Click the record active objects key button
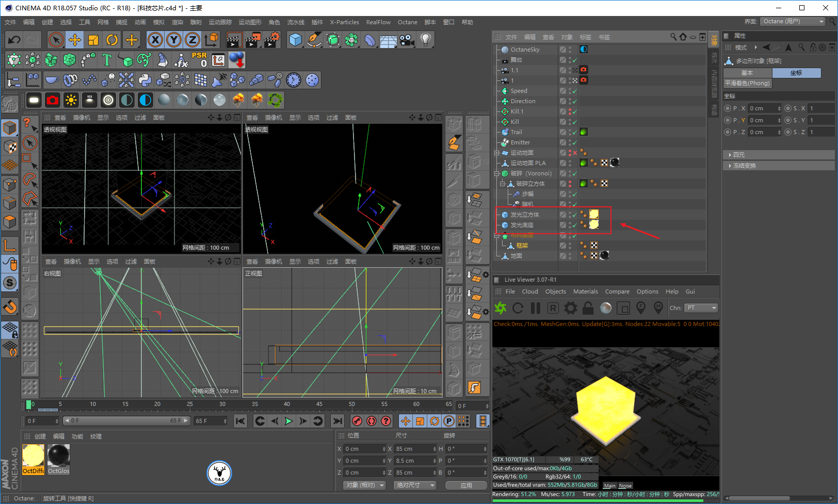Viewport: 838px width, 504px height. click(x=357, y=421)
